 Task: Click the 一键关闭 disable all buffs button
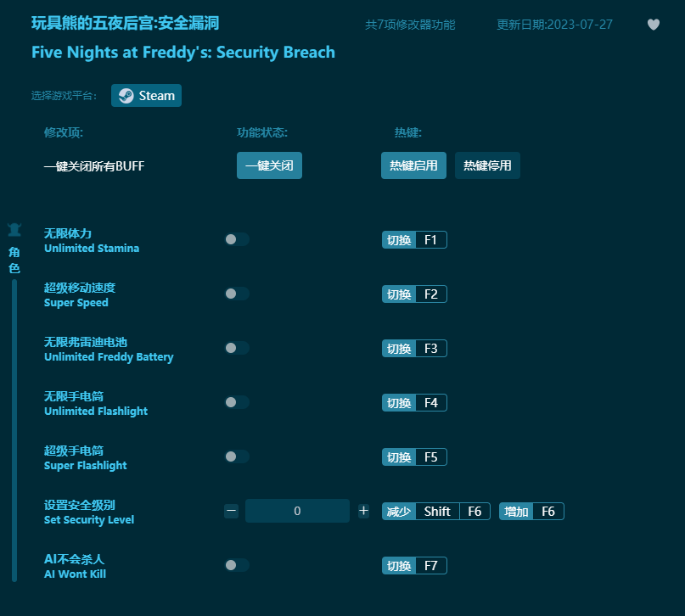(x=269, y=165)
